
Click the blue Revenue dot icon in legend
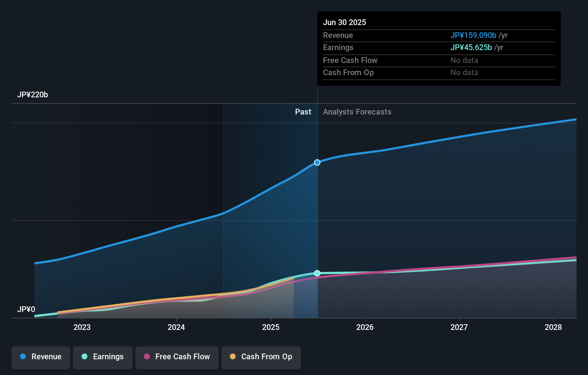point(24,357)
